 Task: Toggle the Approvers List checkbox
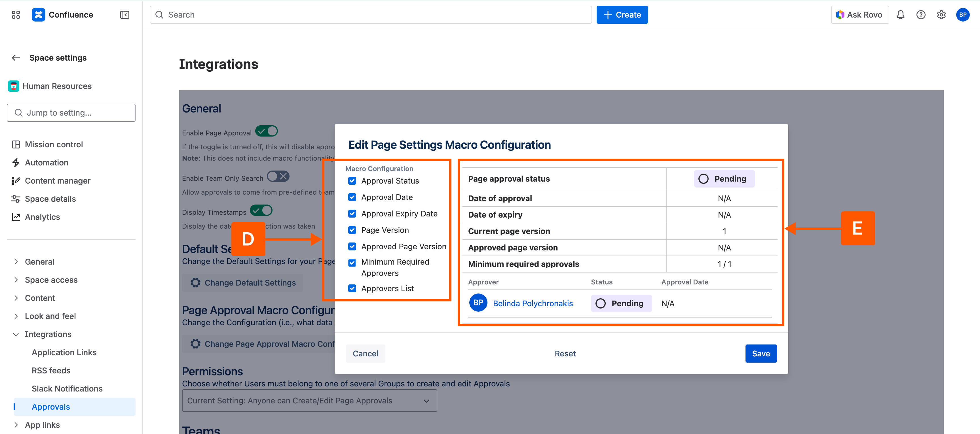pos(352,288)
